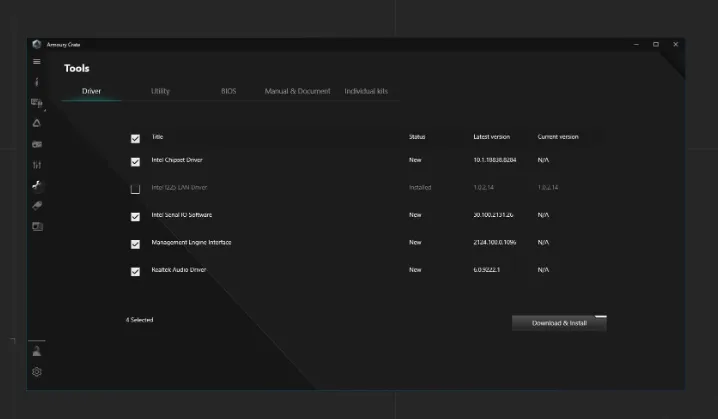
Task: Click the Title column header
Action: [x=158, y=136]
